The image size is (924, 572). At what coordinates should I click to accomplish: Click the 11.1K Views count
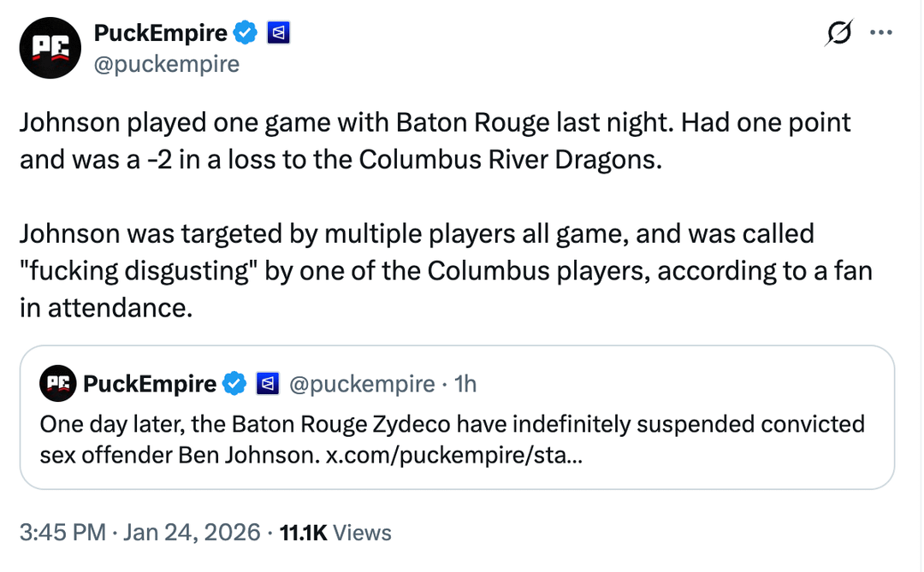(335, 533)
